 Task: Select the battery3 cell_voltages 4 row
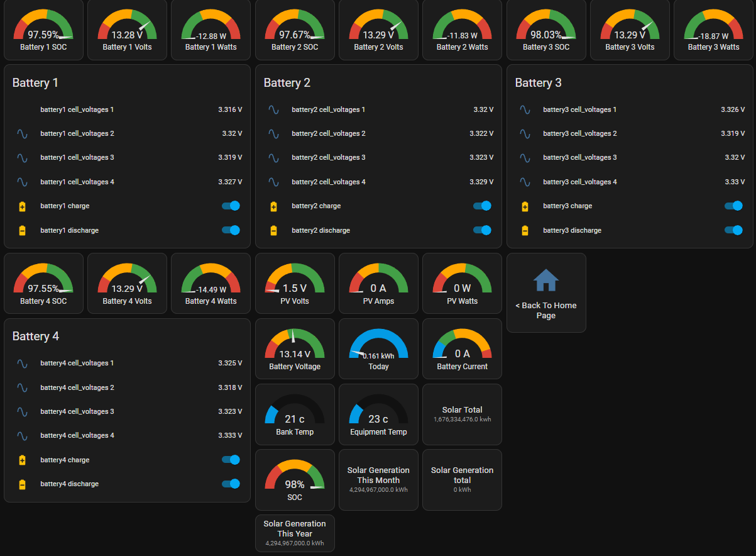629,182
